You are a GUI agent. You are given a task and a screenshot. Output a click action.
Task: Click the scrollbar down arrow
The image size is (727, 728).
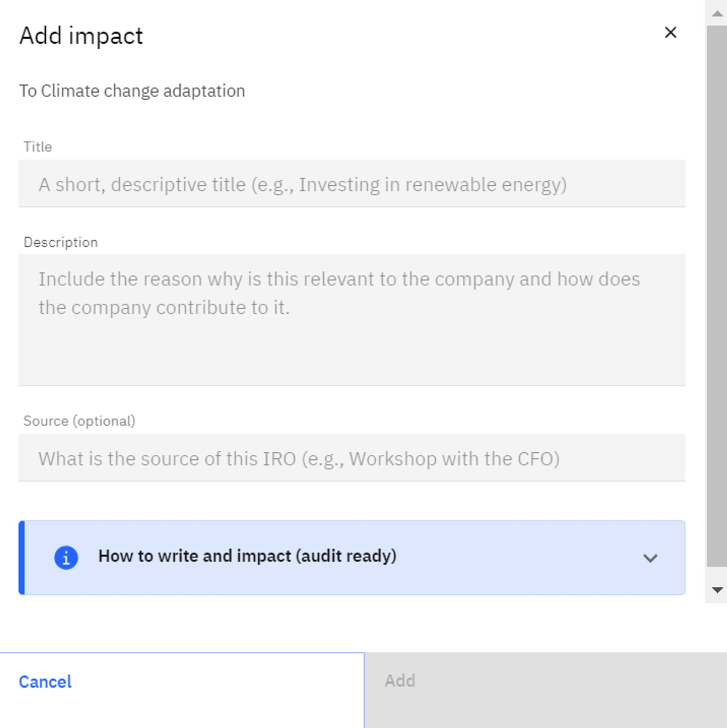point(717,590)
